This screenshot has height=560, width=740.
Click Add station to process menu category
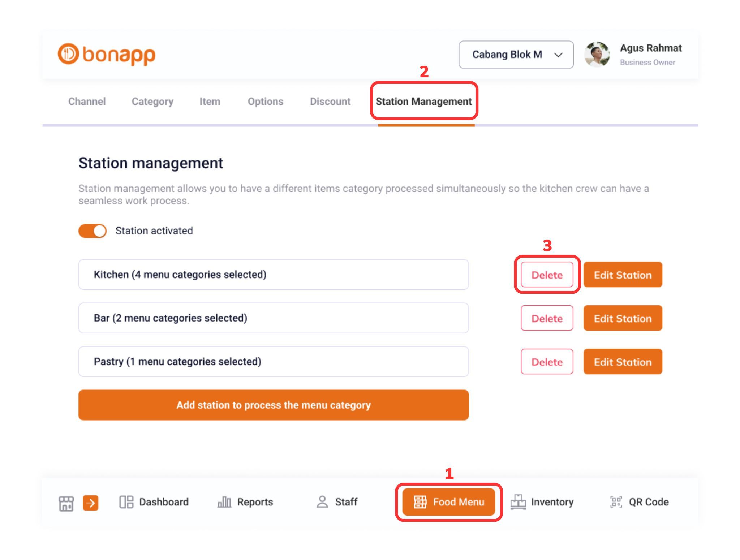(x=274, y=405)
